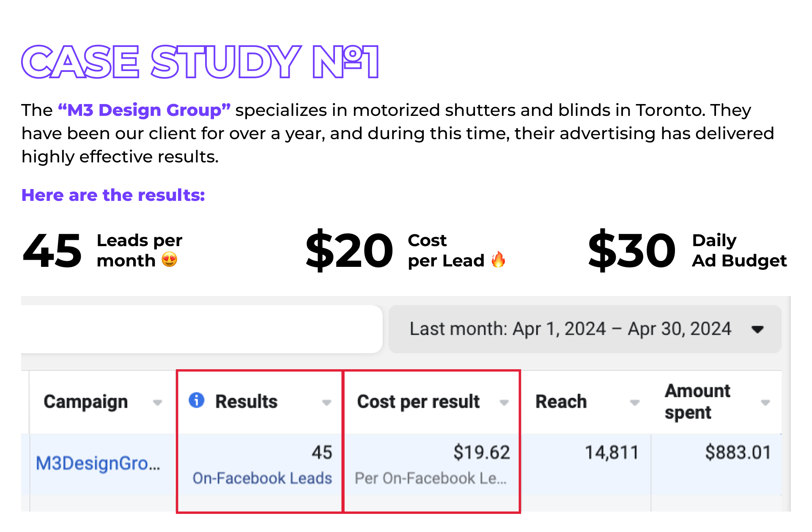The image size is (812, 532).
Task: Expand the Campaign column dropdown arrow
Action: click(157, 403)
